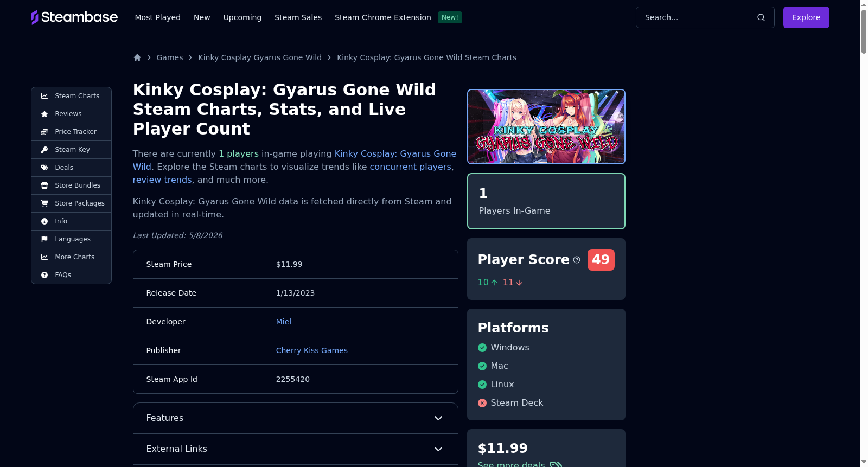
Task: Click the Price Tracker coins icon
Action: pyautogui.click(x=44, y=132)
